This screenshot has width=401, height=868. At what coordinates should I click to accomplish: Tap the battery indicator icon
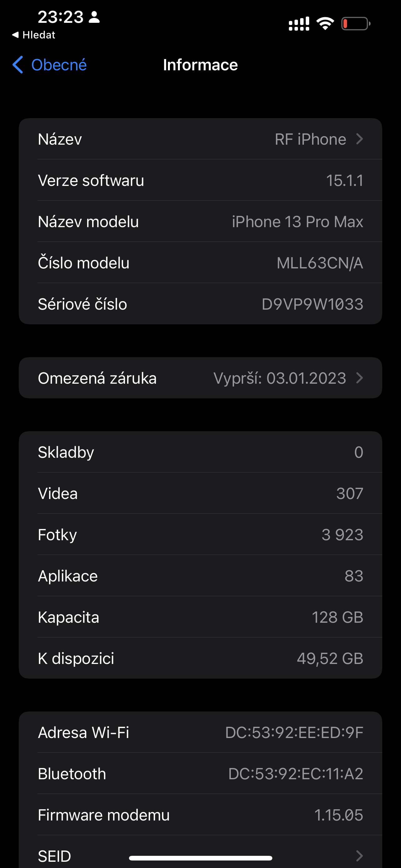[356, 23]
